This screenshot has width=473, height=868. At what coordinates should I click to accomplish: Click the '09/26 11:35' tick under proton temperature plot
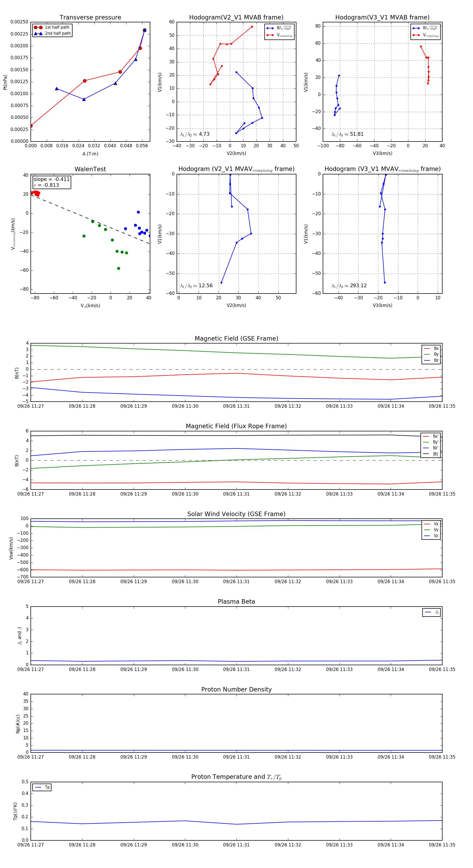click(x=442, y=845)
